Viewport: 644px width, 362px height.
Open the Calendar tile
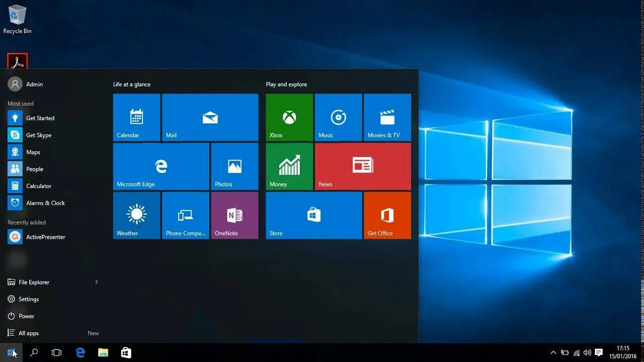pyautogui.click(x=136, y=117)
